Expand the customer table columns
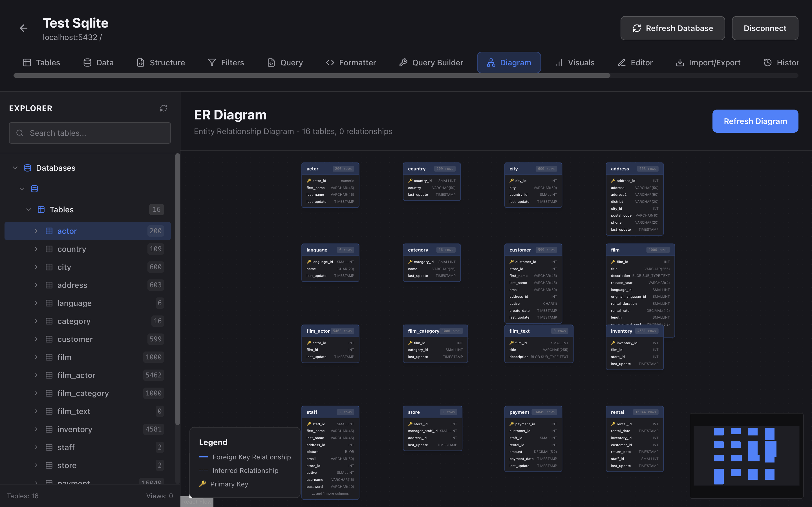The image size is (812, 507). (x=36, y=339)
